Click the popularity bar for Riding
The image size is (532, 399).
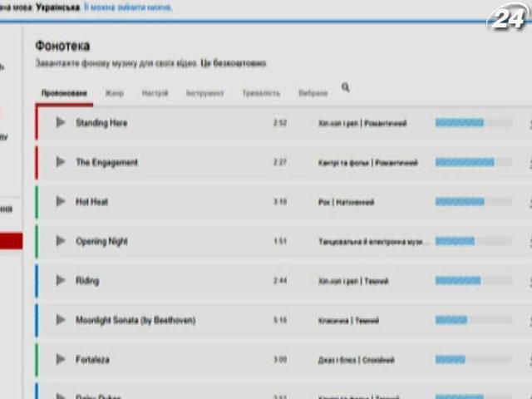pos(474,281)
